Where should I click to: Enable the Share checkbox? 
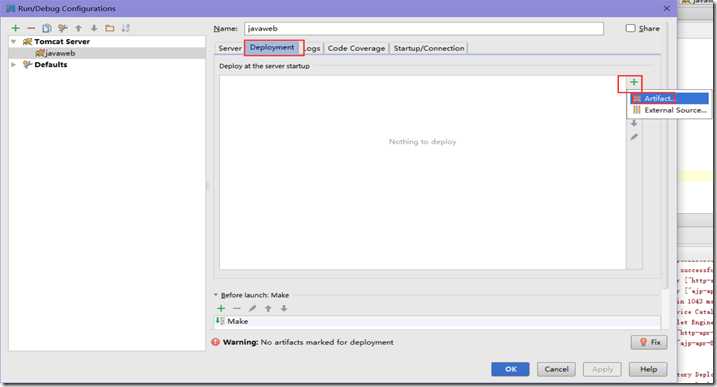click(631, 28)
